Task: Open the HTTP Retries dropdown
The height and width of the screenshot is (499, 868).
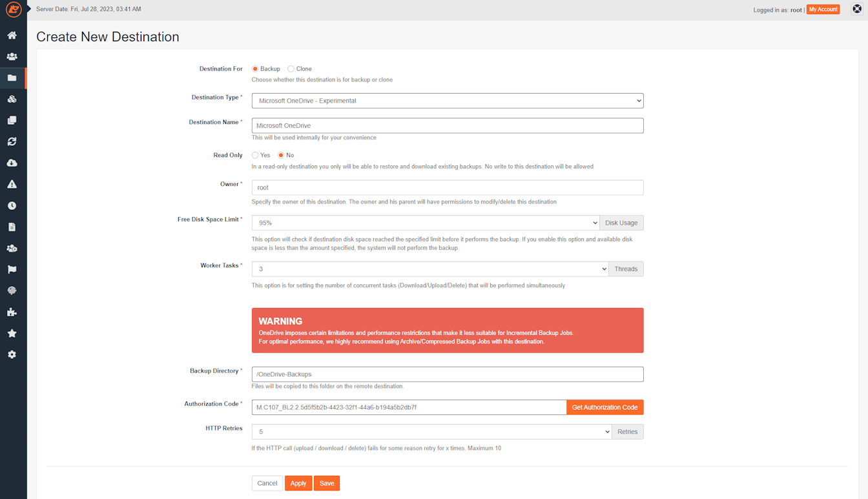Action: 431,432
